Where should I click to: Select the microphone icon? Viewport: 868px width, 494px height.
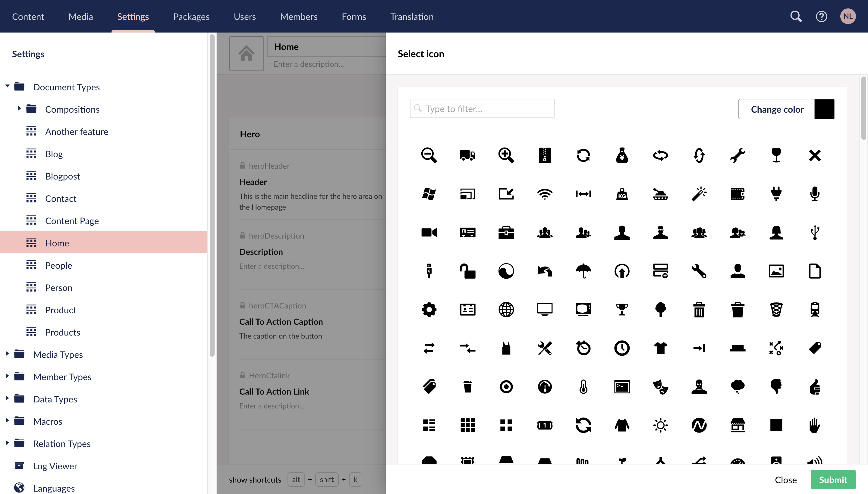tap(815, 194)
